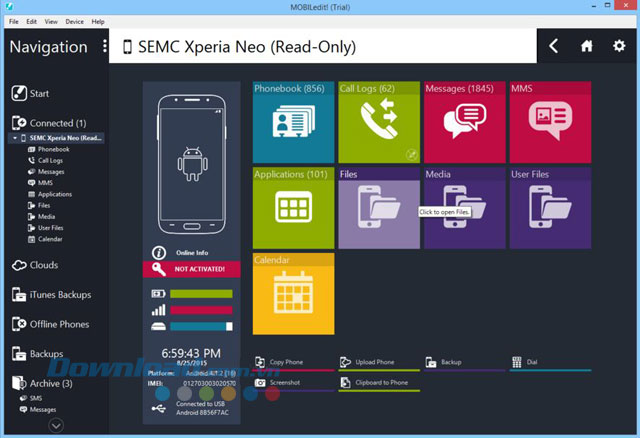Click the Dial action

[x=550, y=362]
